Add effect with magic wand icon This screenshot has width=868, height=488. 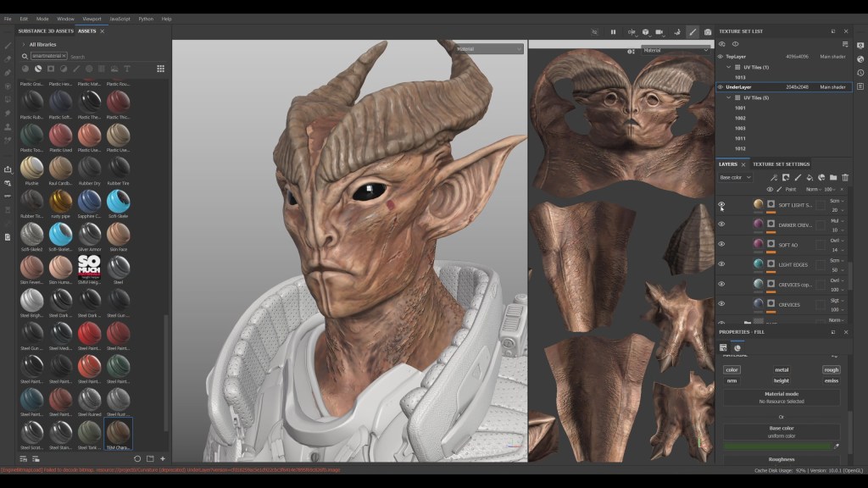[774, 178]
